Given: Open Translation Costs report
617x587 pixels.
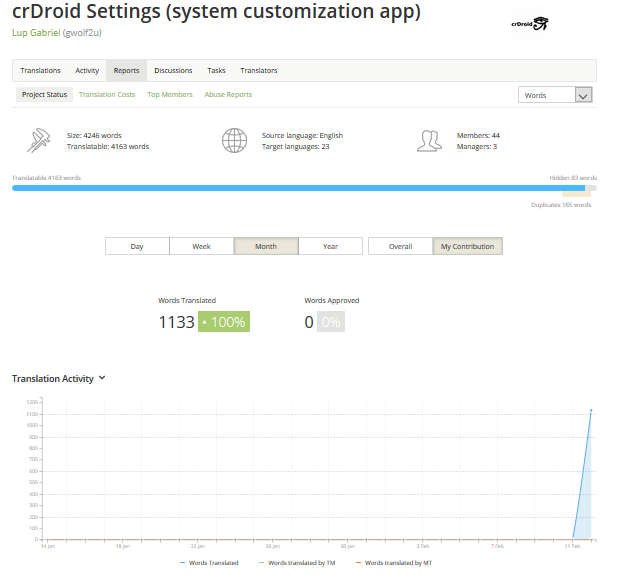Looking at the screenshot, I should pos(107,94).
